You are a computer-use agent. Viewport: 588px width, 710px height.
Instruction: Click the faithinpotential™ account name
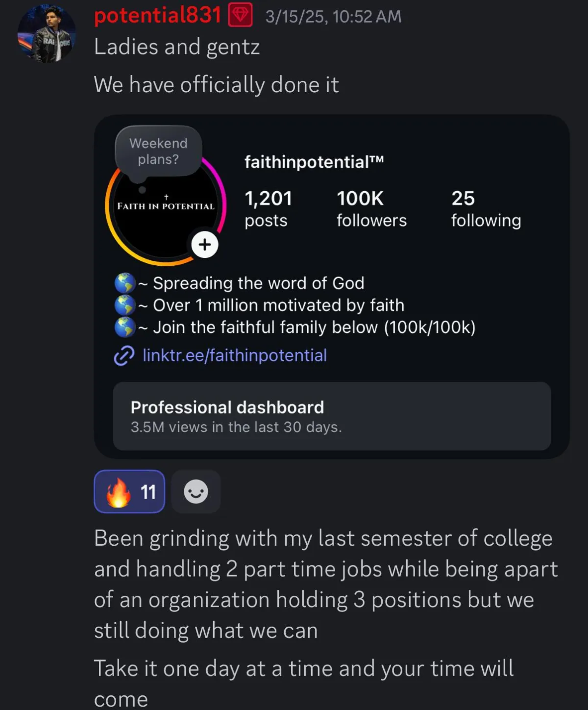[314, 161]
